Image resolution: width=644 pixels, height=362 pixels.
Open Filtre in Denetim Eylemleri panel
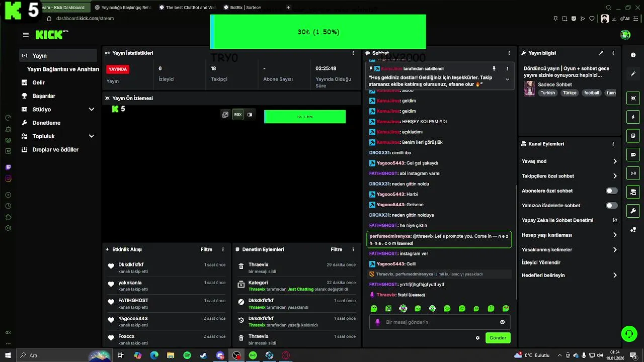click(337, 249)
